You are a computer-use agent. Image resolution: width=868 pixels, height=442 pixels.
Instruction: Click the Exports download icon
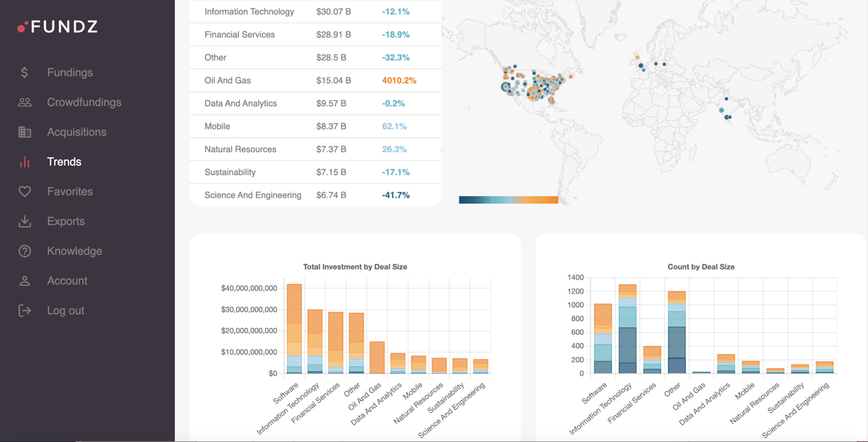tap(25, 221)
